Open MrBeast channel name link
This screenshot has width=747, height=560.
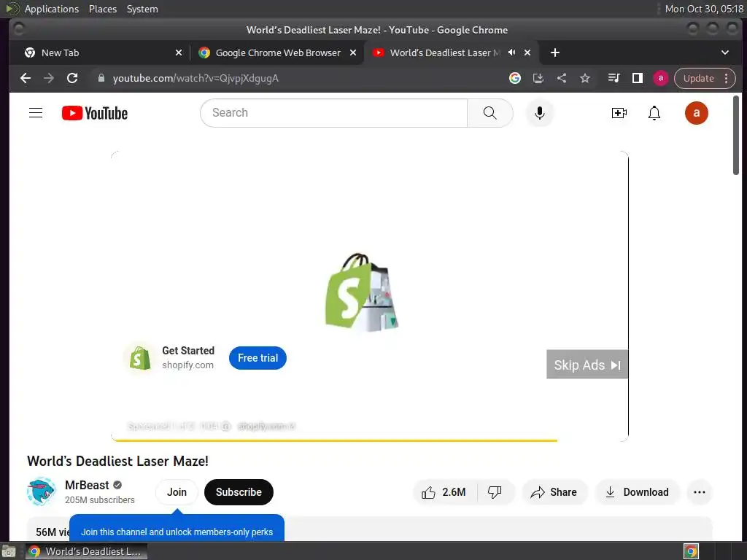(x=87, y=485)
